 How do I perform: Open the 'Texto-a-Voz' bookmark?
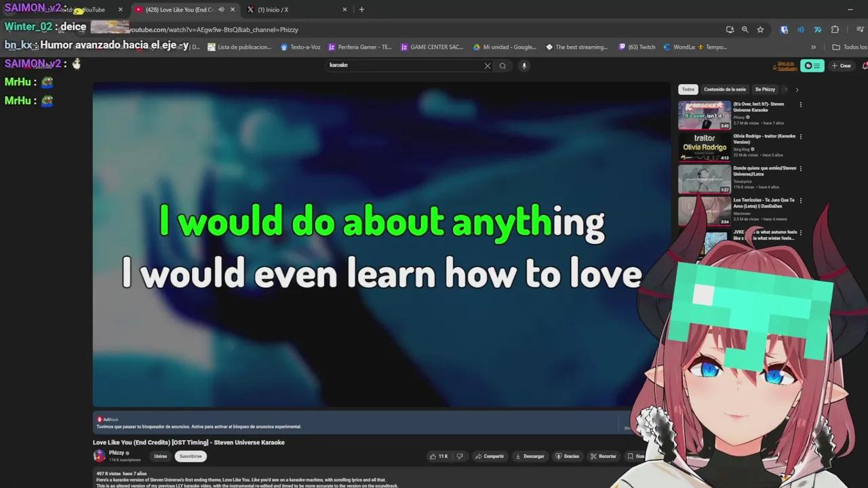(300, 47)
